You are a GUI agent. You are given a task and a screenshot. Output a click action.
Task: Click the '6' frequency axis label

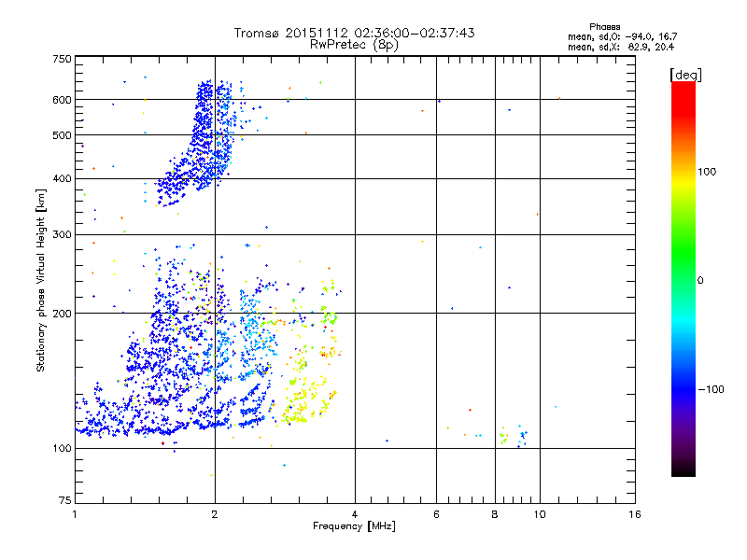coord(436,514)
